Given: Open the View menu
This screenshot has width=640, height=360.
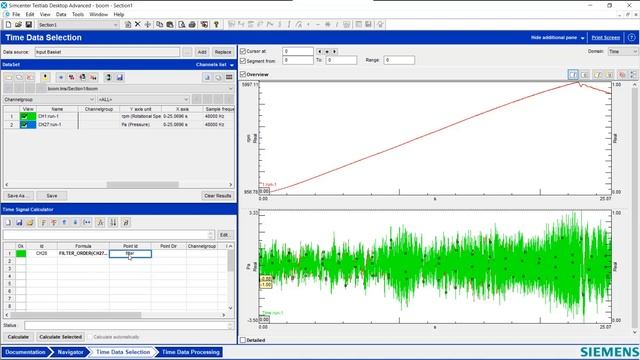Looking at the screenshot, I should [45, 14].
